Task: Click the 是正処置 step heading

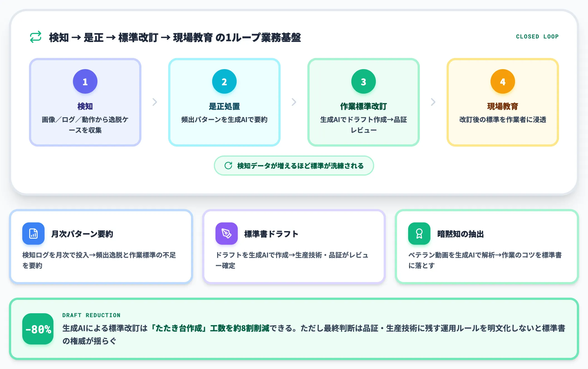Action: click(224, 106)
